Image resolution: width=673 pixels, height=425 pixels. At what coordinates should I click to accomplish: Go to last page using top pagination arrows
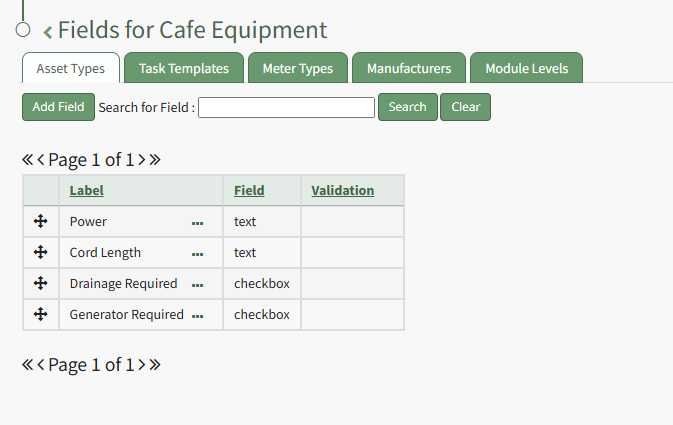click(155, 159)
